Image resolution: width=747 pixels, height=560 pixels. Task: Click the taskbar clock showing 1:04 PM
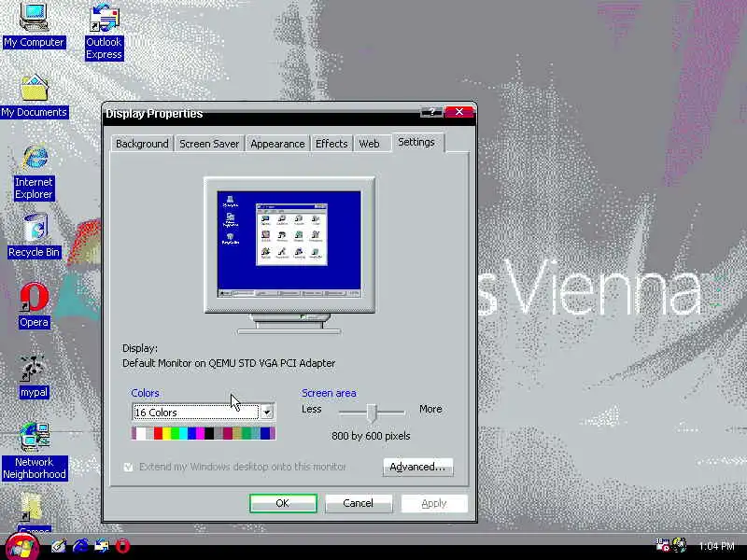tap(716, 546)
